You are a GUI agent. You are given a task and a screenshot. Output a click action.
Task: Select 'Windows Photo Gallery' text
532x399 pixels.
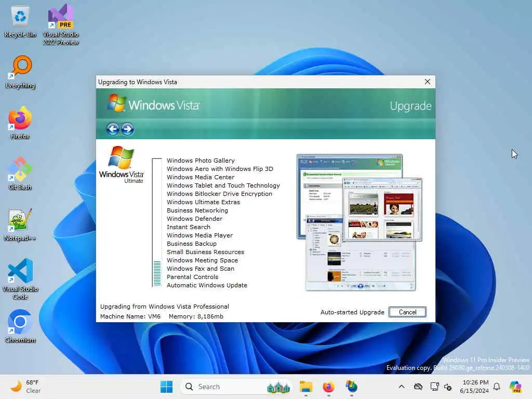tap(201, 161)
